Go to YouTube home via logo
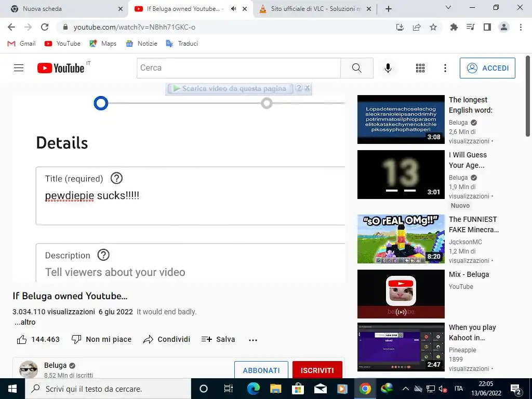This screenshot has height=399, width=532. (61, 68)
